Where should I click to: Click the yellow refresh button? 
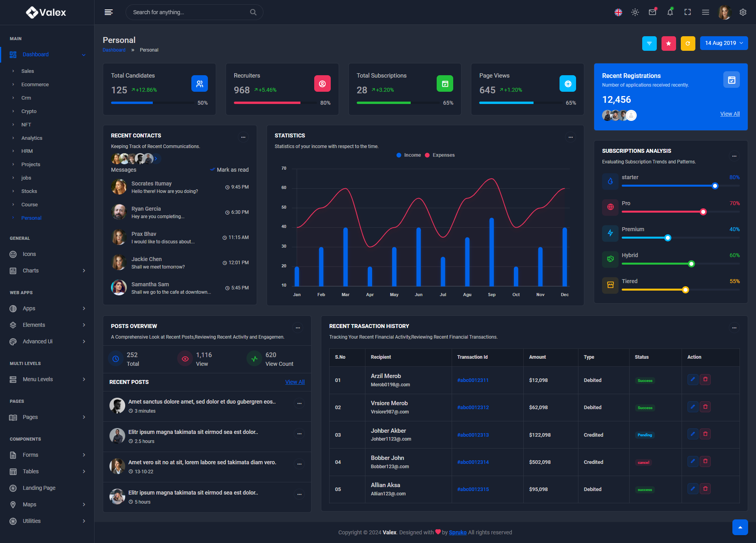coord(688,43)
